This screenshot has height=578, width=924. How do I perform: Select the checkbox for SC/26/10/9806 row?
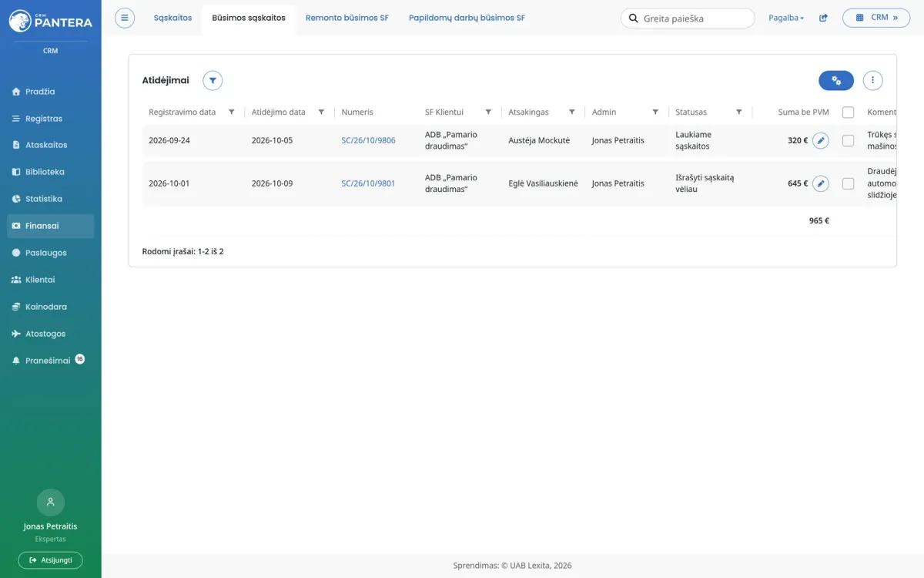pos(848,141)
